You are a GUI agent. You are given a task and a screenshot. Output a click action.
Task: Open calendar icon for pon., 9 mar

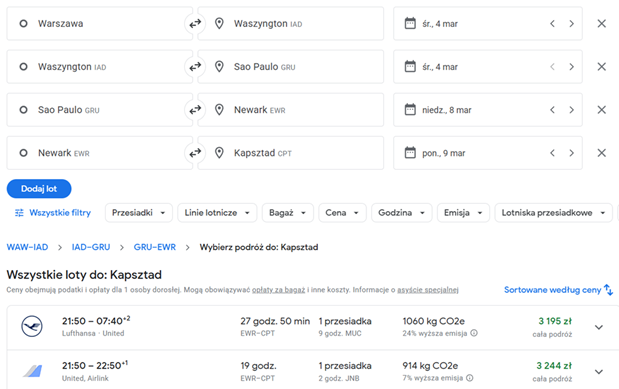tap(410, 152)
